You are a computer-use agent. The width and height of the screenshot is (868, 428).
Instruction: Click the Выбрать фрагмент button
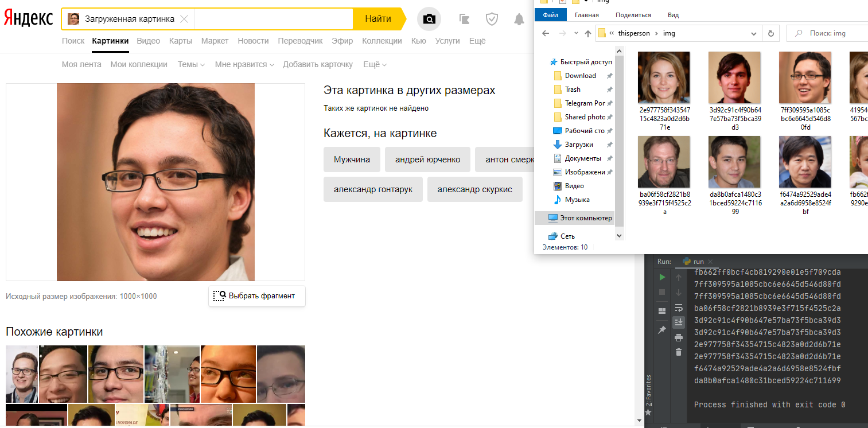point(256,296)
